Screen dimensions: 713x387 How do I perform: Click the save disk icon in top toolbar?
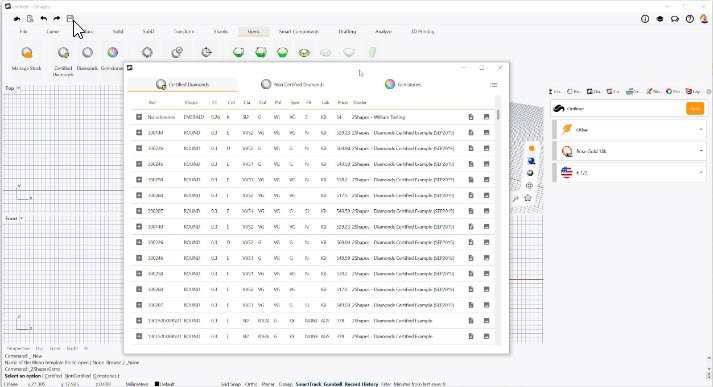point(70,19)
